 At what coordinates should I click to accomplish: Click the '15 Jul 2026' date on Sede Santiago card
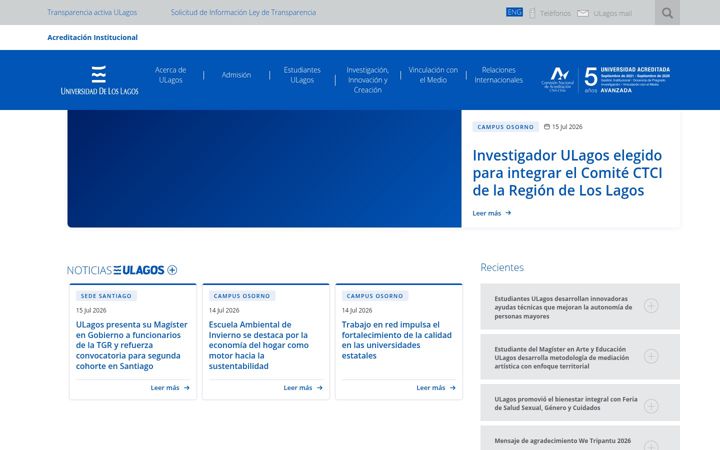(91, 310)
